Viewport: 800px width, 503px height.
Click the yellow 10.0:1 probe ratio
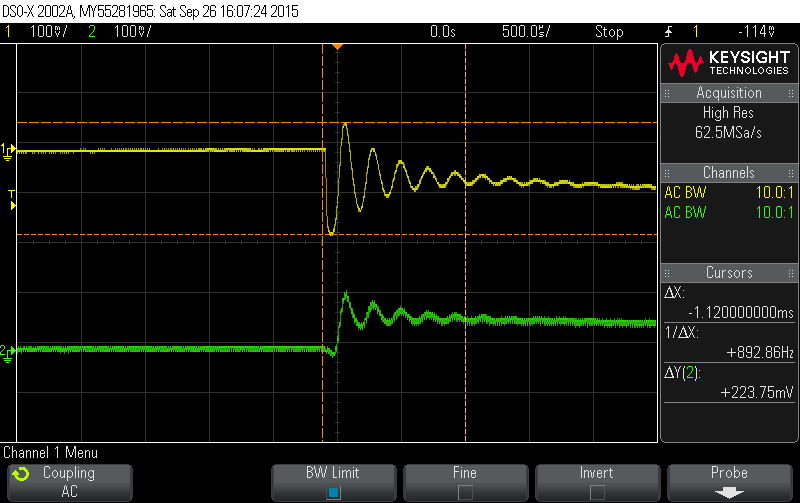coord(774,192)
